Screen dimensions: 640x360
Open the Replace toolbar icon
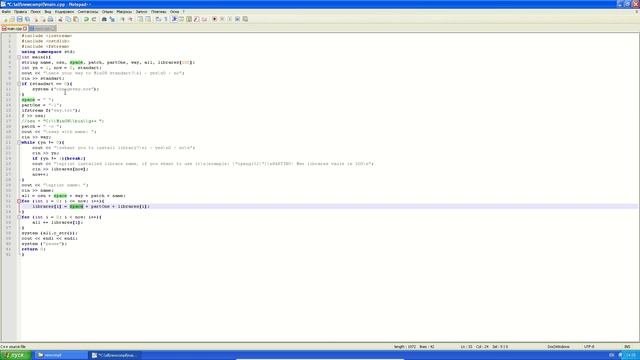coord(112,19)
